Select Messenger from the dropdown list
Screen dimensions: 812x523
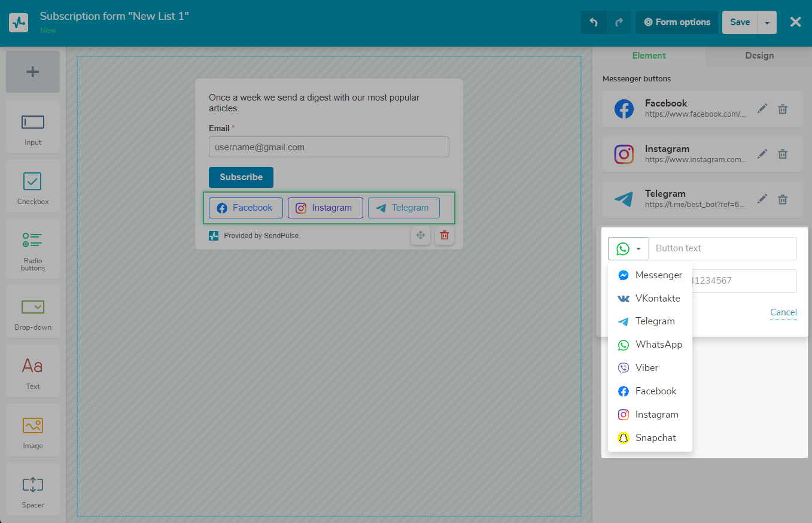[650, 275]
